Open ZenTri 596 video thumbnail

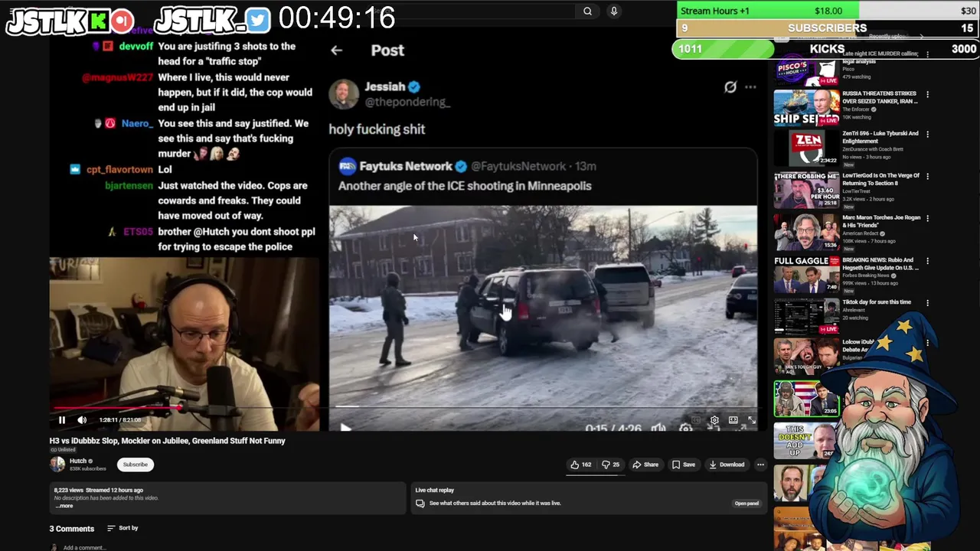[806, 148]
